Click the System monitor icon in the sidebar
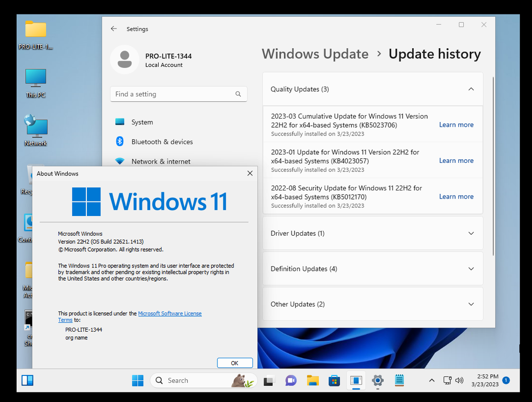532x402 pixels. click(x=120, y=122)
